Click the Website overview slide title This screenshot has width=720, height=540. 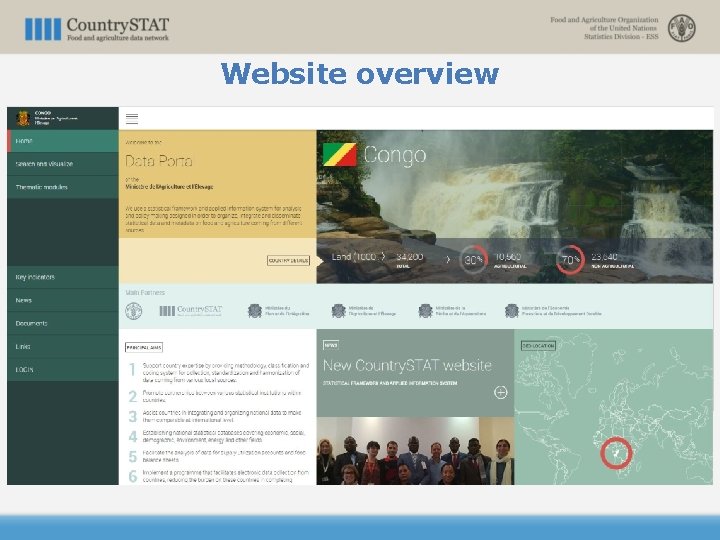(360, 73)
